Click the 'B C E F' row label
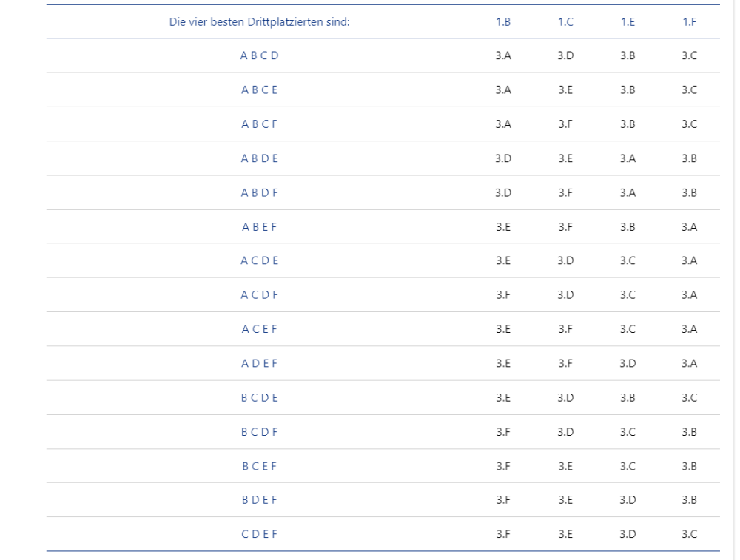Viewport: 740px width, 560px height. coord(259,466)
